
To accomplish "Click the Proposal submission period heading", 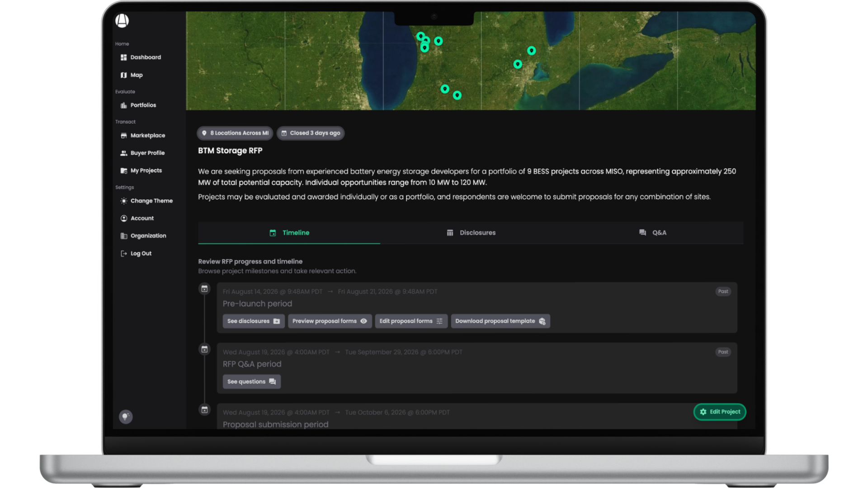I will click(275, 425).
